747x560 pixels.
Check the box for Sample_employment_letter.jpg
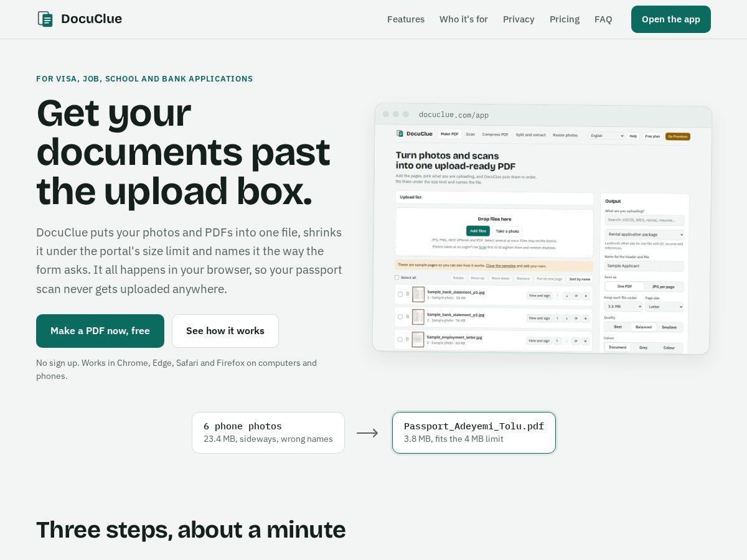tap(400, 339)
